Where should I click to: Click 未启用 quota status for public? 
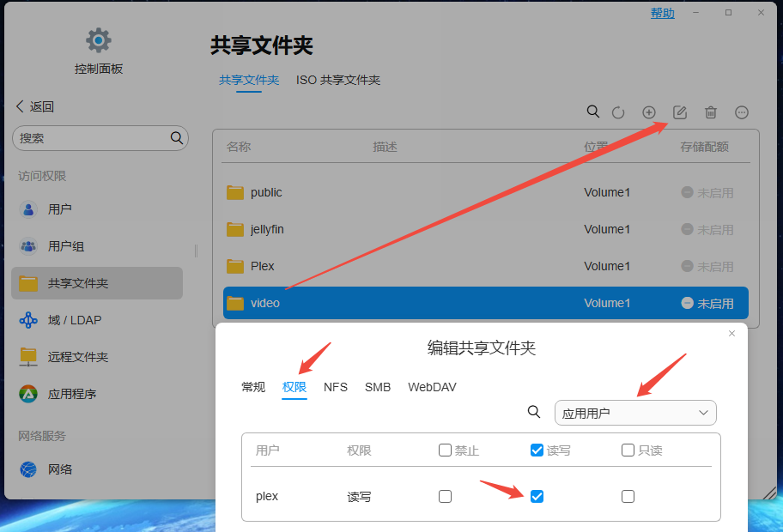(x=707, y=193)
